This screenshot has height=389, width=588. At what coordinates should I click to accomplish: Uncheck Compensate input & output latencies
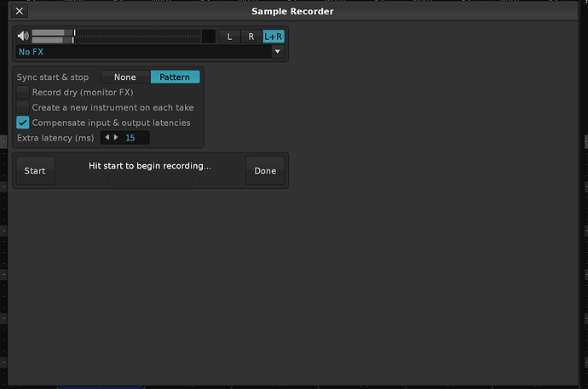point(23,123)
